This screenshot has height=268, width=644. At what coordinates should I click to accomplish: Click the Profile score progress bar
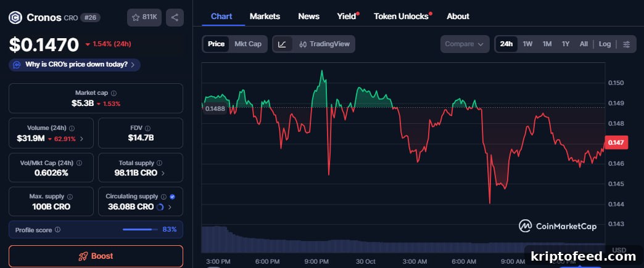click(140, 229)
